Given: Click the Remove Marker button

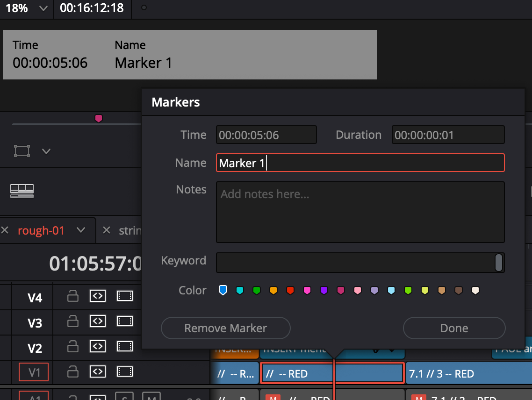Looking at the screenshot, I should [225, 328].
